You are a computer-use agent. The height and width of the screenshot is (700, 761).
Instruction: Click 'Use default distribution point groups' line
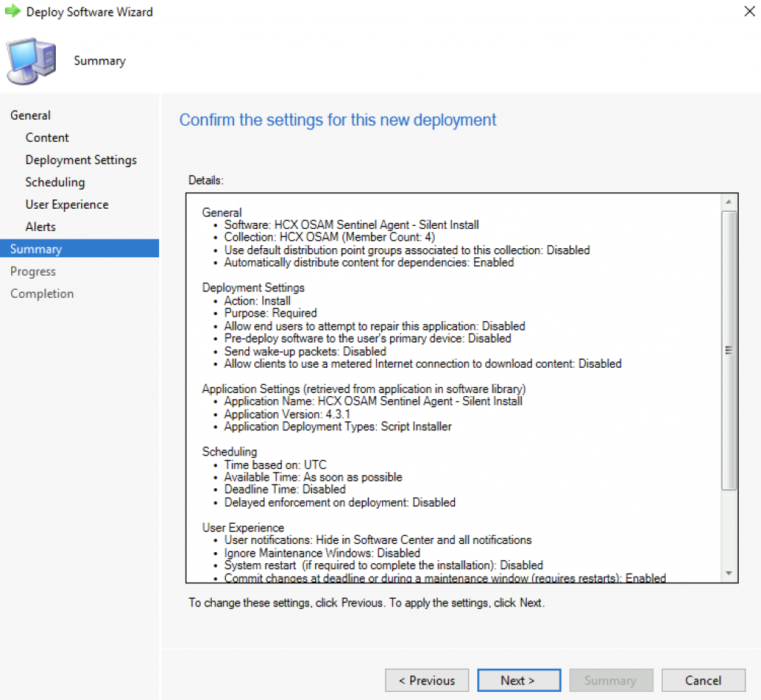click(407, 250)
